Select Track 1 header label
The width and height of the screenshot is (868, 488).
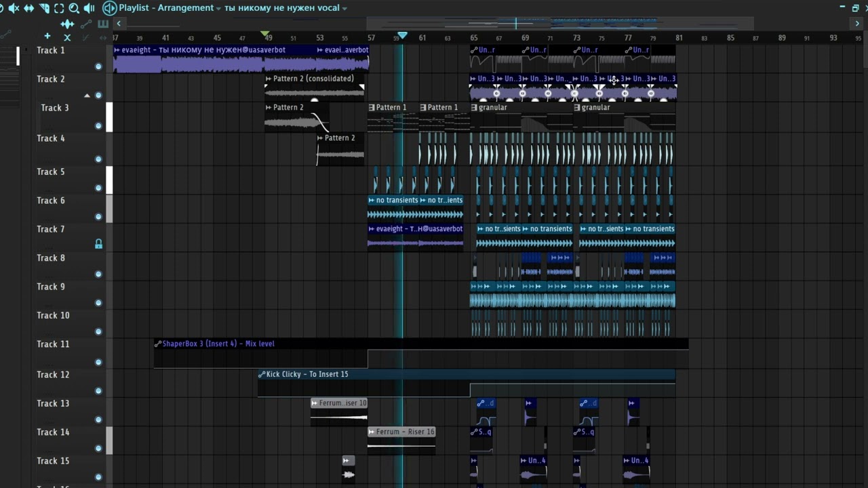[x=51, y=50]
